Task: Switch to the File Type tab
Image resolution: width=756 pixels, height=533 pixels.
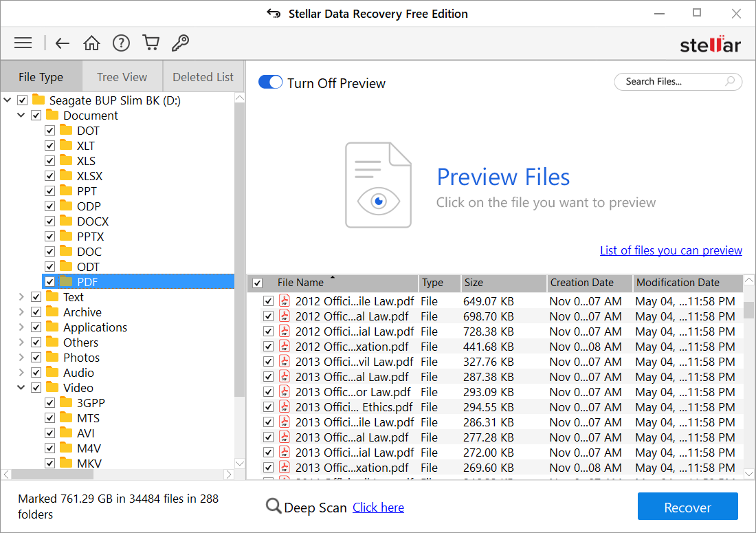Action: pos(41,77)
